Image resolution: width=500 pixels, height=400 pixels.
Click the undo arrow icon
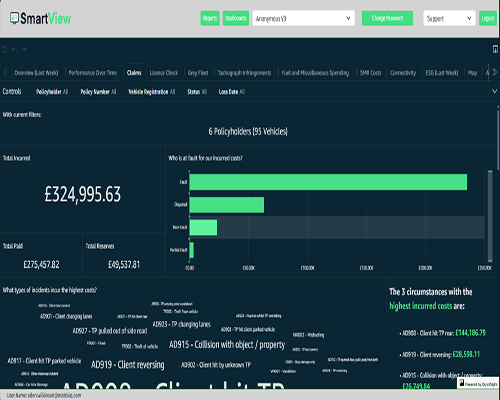pyautogui.click(x=14, y=50)
